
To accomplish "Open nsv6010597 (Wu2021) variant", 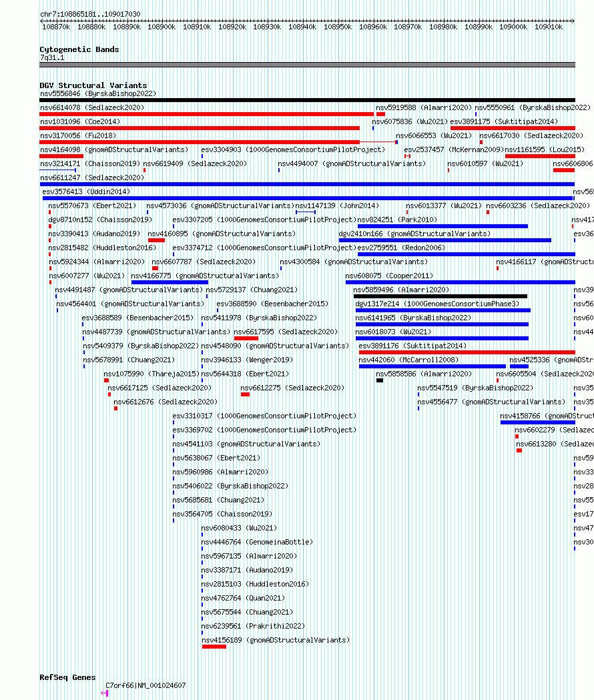I will pos(485,163).
